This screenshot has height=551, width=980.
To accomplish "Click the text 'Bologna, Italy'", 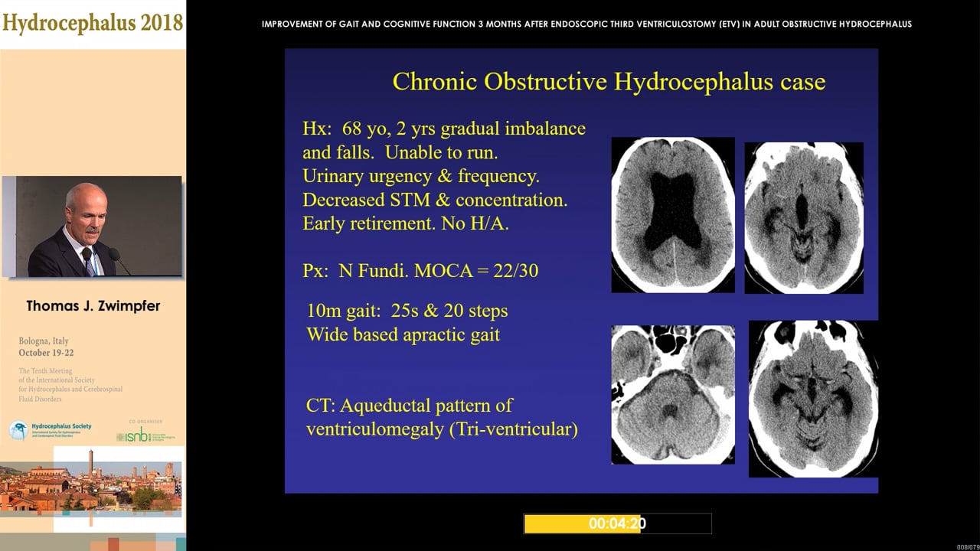I will (x=44, y=341).
